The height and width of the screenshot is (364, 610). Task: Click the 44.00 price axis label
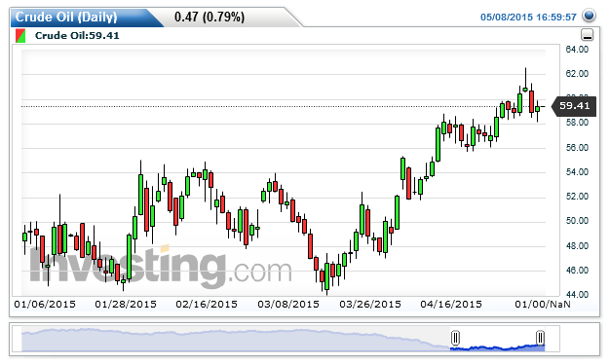(577, 295)
